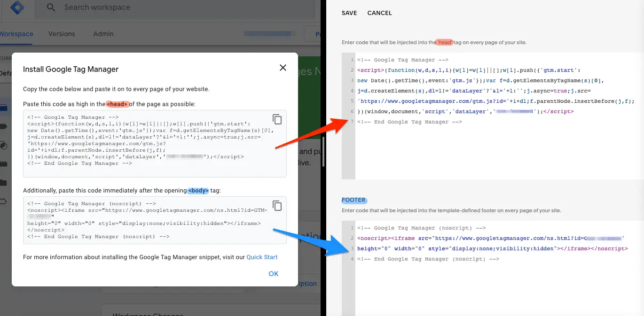Copy the noscript body snippet
This screenshot has width=644, height=316.
point(277,206)
